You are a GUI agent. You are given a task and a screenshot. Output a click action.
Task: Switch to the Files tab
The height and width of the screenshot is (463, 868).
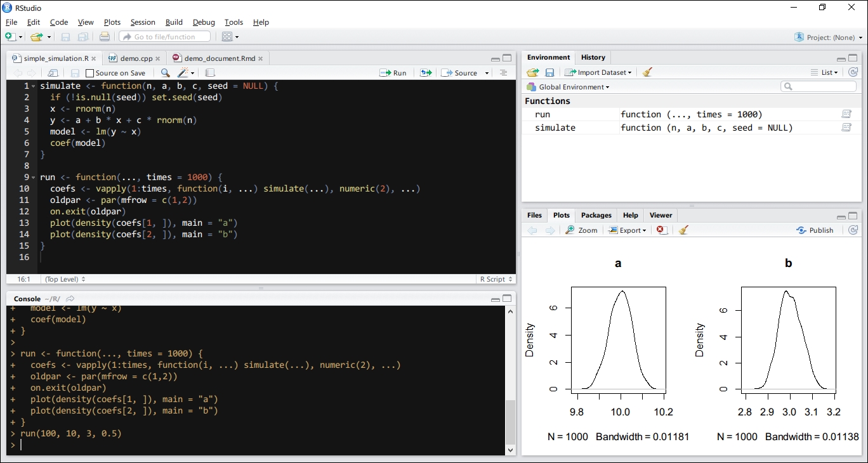[x=535, y=215]
